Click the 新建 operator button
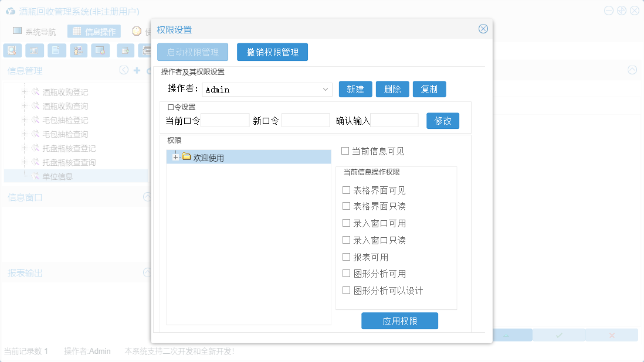 pos(355,90)
